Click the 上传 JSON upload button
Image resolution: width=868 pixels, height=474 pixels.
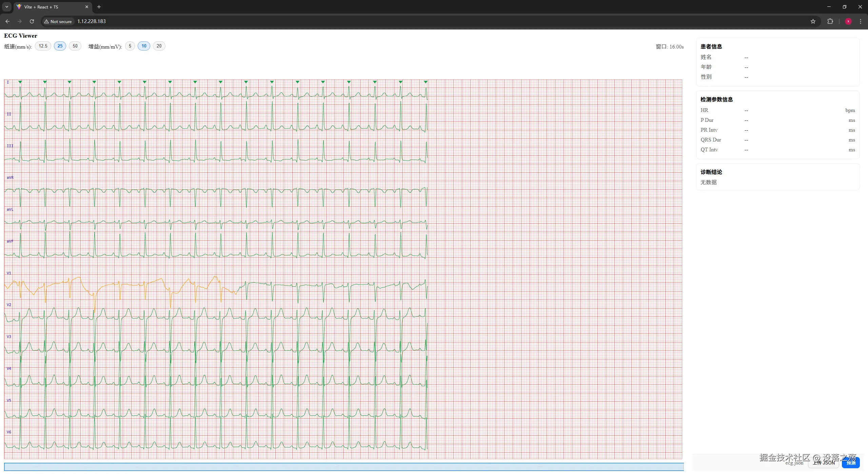tap(824, 463)
